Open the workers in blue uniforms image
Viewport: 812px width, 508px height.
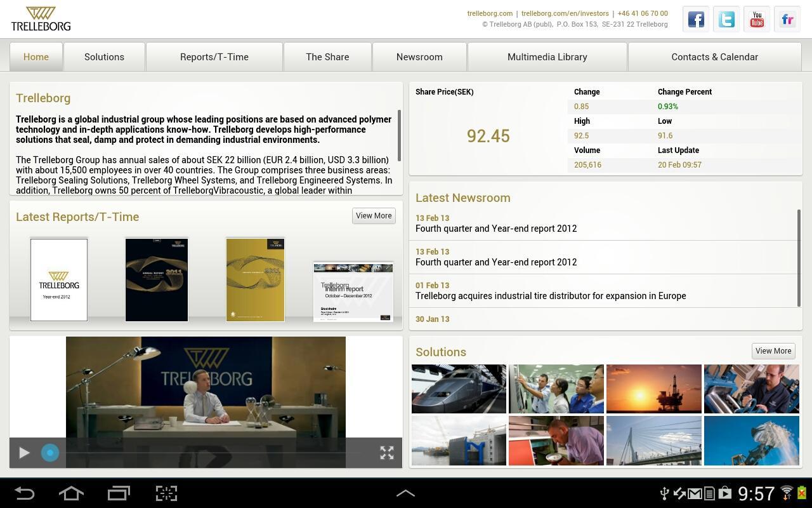tap(556, 389)
